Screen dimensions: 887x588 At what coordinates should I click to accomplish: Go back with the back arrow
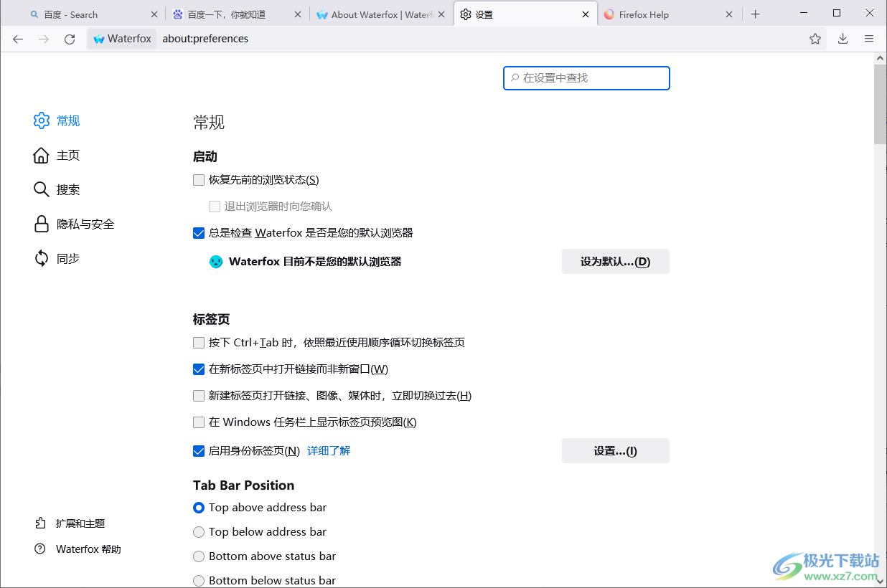(18, 39)
